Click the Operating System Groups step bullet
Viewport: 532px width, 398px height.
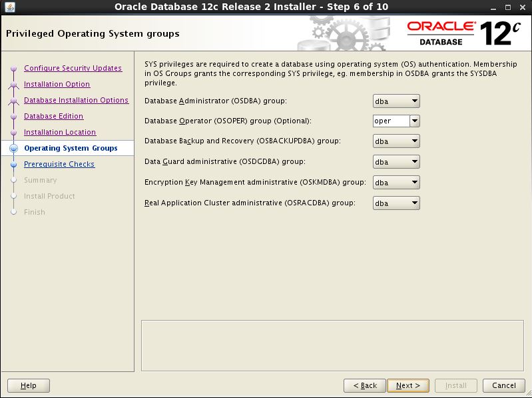tap(13, 148)
